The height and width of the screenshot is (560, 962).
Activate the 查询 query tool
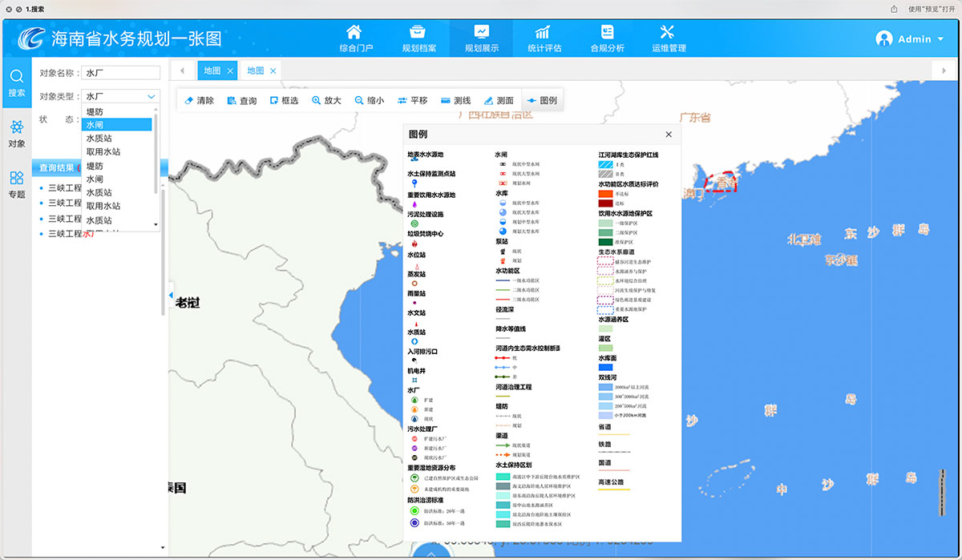click(x=241, y=101)
